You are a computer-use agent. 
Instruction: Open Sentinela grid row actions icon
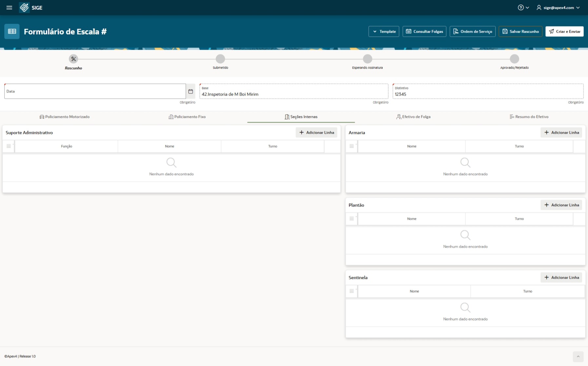[352, 291]
